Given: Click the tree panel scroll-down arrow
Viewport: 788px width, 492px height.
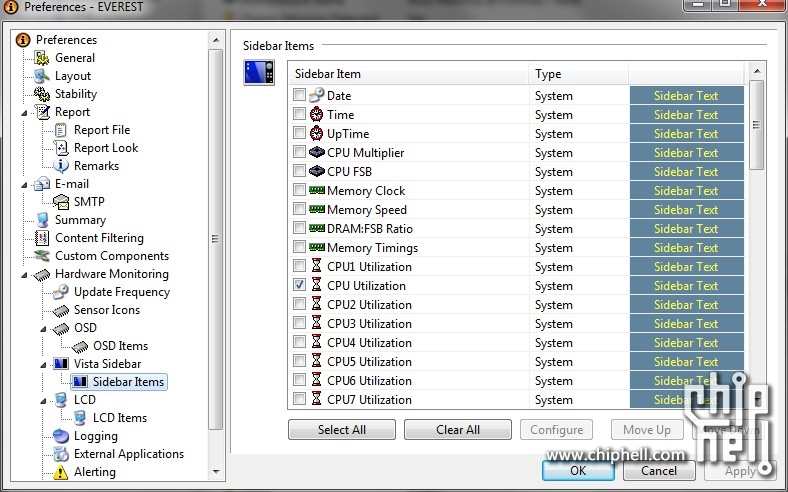Looking at the screenshot, I should point(216,472).
